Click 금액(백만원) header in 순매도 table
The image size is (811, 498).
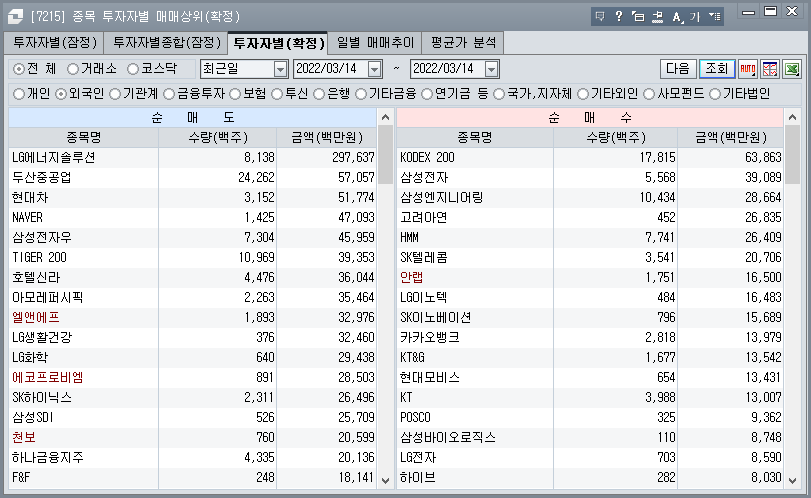pyautogui.click(x=326, y=138)
